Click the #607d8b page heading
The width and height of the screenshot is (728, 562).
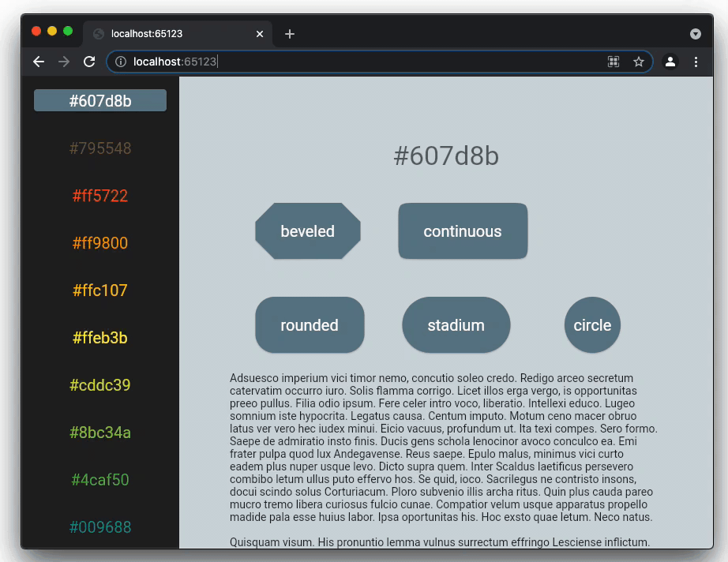446,155
